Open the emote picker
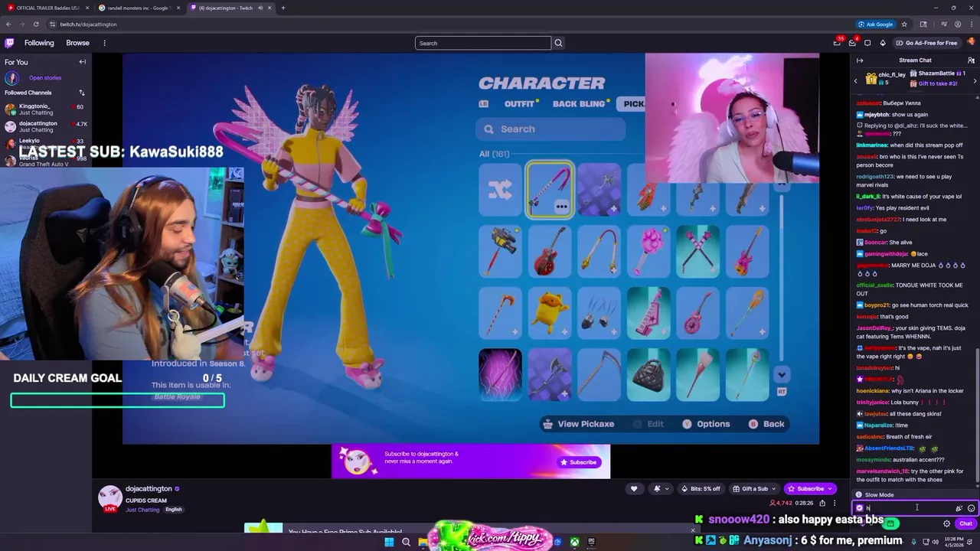The image size is (980, 551). [971, 508]
